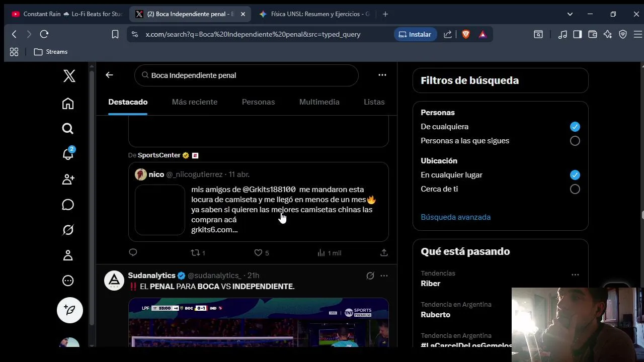This screenshot has height=362, width=644.
Task: Open your account avatar in sidebar
Action: point(69,343)
